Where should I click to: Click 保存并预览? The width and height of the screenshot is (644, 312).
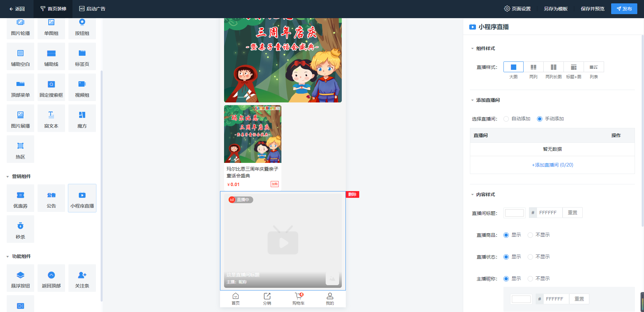click(x=593, y=9)
